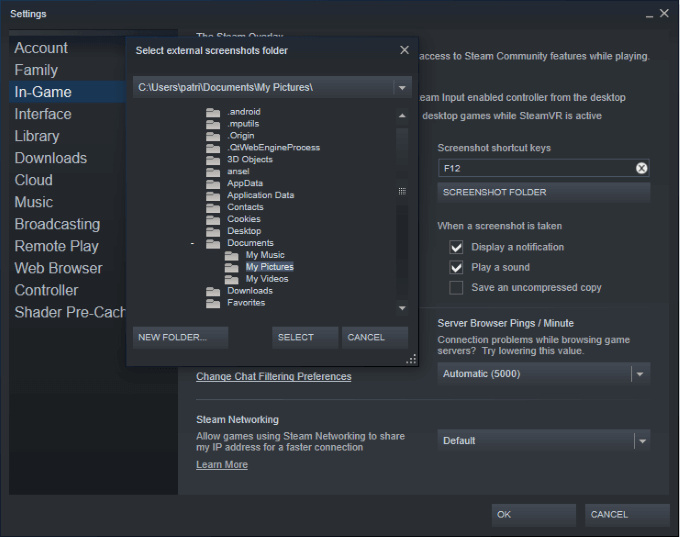Open the Family settings tab

36,70
